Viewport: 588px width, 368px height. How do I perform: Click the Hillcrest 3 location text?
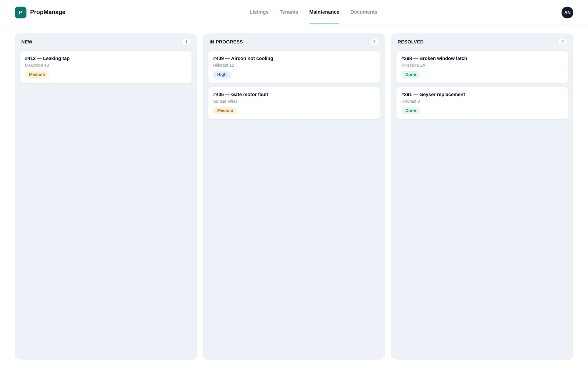[410, 102]
